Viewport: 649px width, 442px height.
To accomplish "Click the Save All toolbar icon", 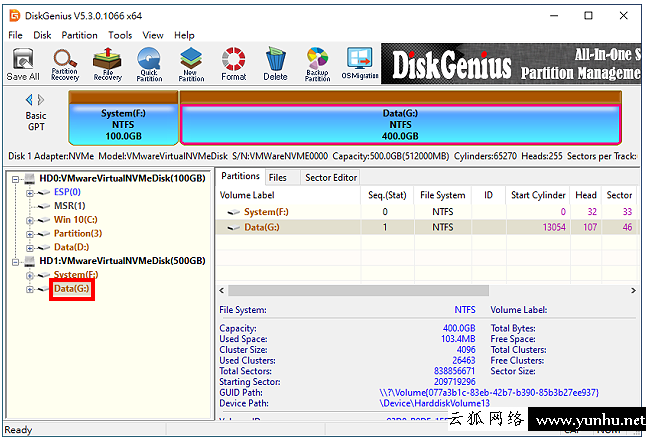I will pyautogui.click(x=23, y=64).
